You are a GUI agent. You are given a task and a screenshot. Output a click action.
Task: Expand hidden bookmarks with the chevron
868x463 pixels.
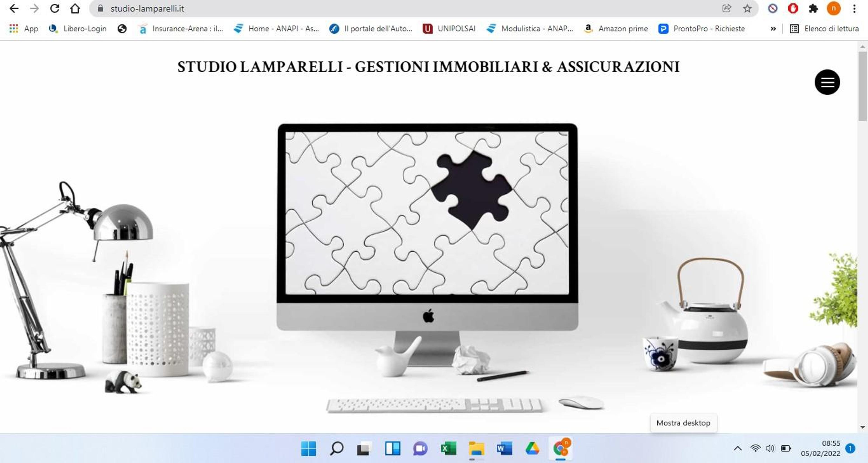[773, 29]
